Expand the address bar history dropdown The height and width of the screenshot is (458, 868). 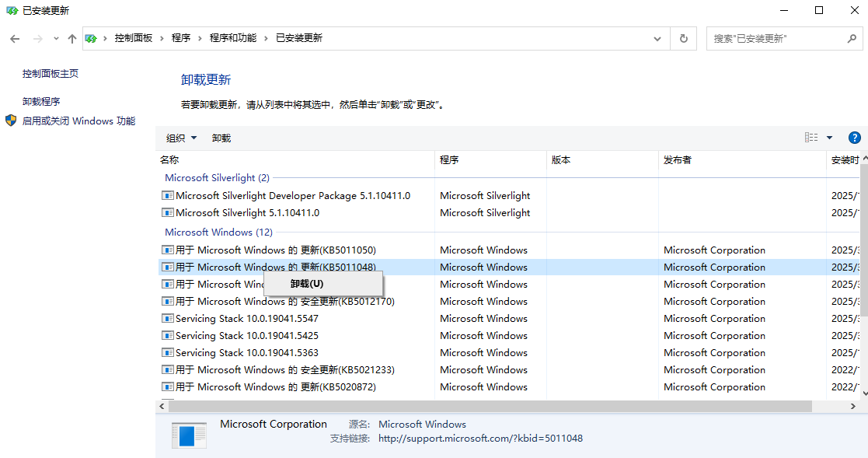point(657,39)
